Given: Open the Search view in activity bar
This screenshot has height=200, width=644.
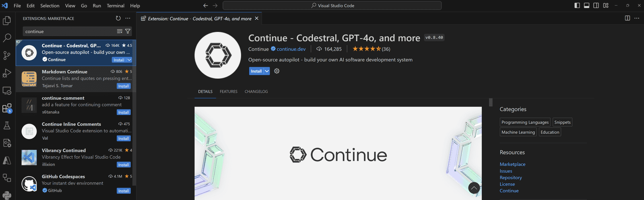Looking at the screenshot, I should (x=7, y=38).
